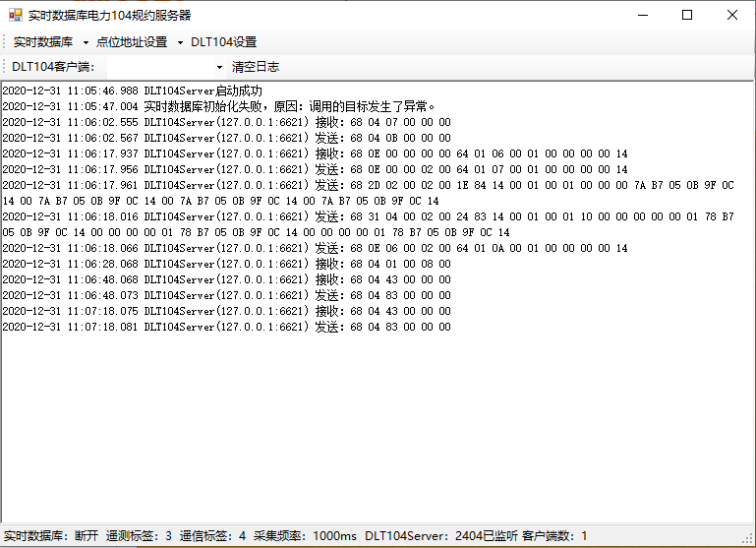The width and height of the screenshot is (756, 548).
Task: Select log entry at 11:06:18.066
Action: pos(315,248)
